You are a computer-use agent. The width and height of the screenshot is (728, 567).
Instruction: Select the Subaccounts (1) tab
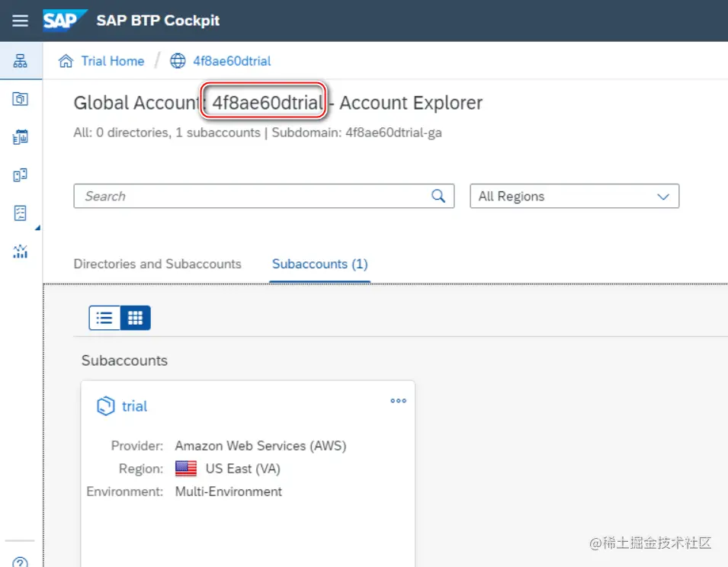[x=319, y=264]
